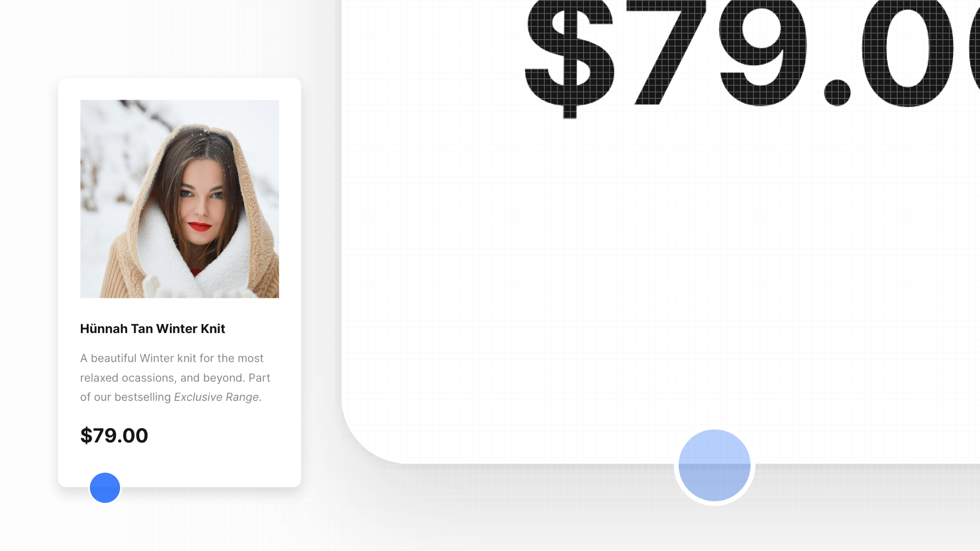
Task: Click the $79.00 price text on card
Action: tap(114, 435)
